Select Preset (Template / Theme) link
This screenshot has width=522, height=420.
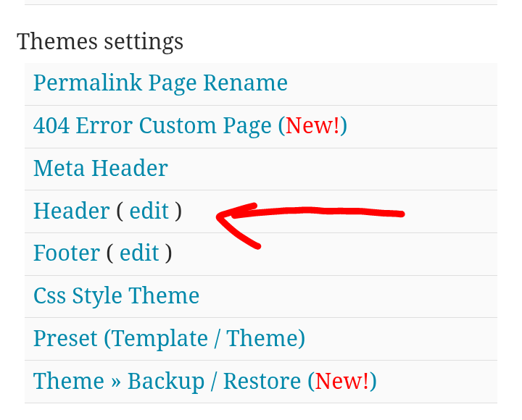pyautogui.click(x=169, y=338)
